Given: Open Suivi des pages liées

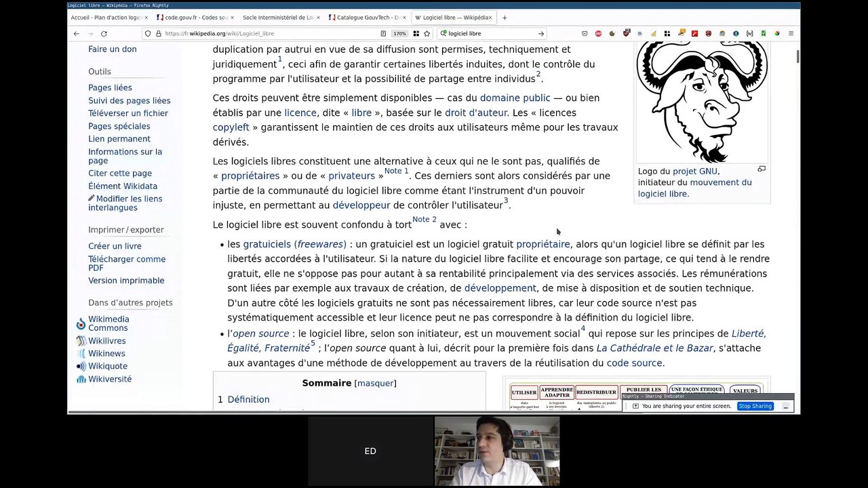Looking at the screenshot, I should (x=129, y=100).
